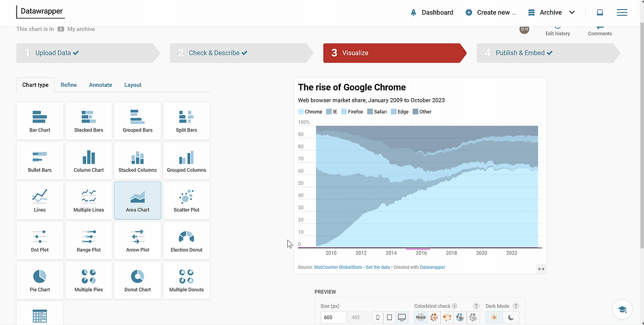This screenshot has width=644, height=325.
Task: Choose Stacked Bars chart type
Action: click(x=89, y=121)
